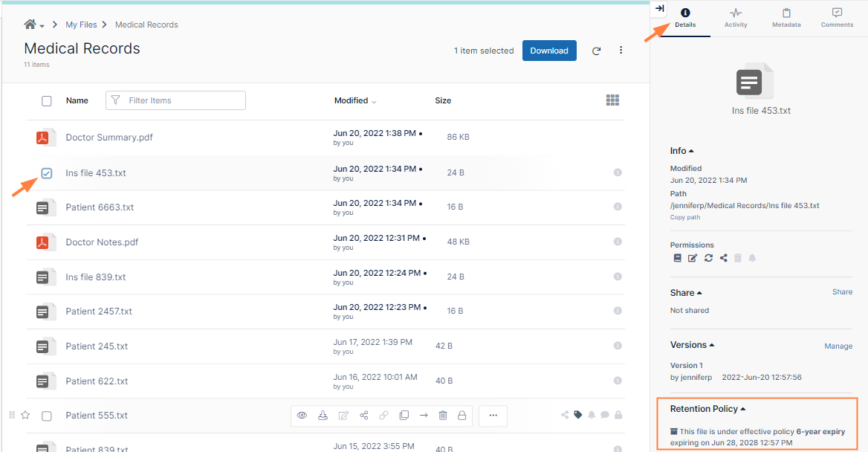Click the share icon in the row toolbar

click(363, 416)
